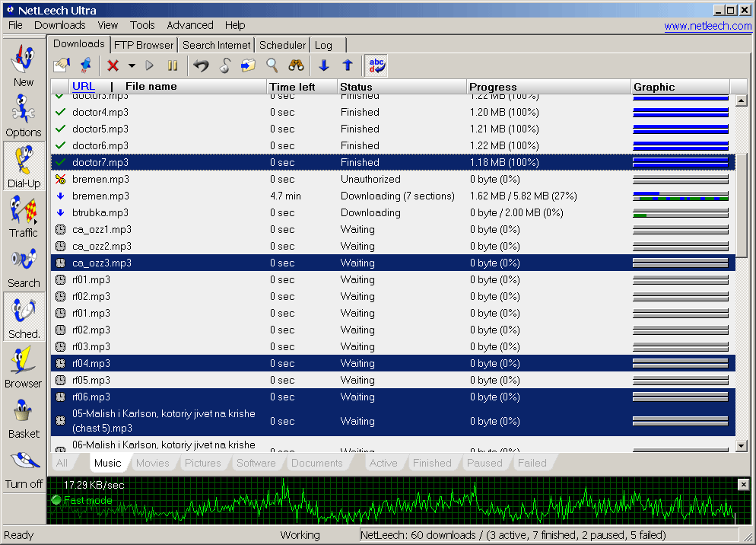
Task: Sort by the Progress column header
Action: point(548,87)
